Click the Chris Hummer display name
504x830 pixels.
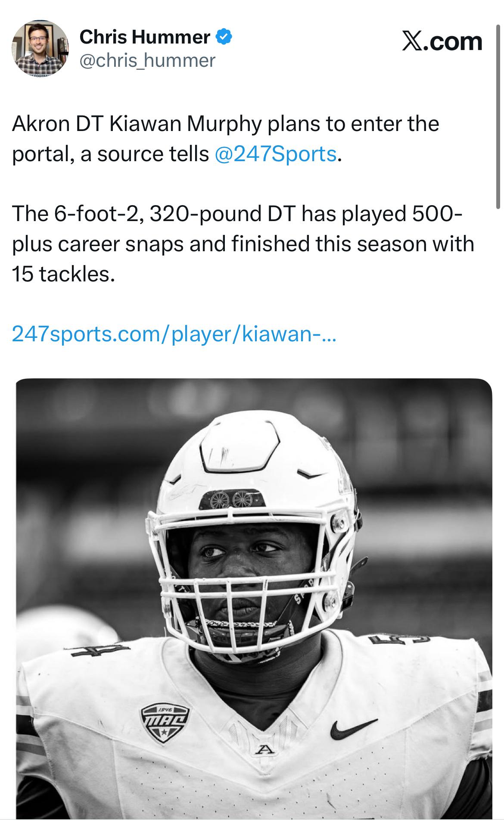144,37
